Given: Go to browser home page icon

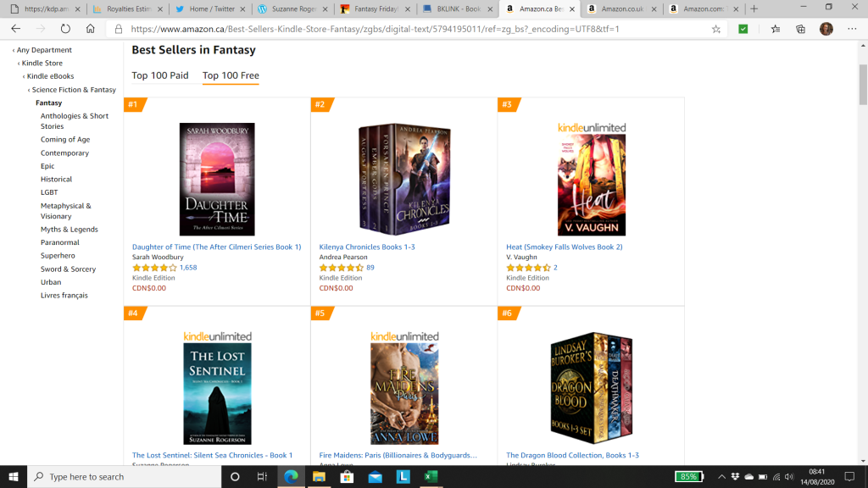Looking at the screenshot, I should pos(90,29).
